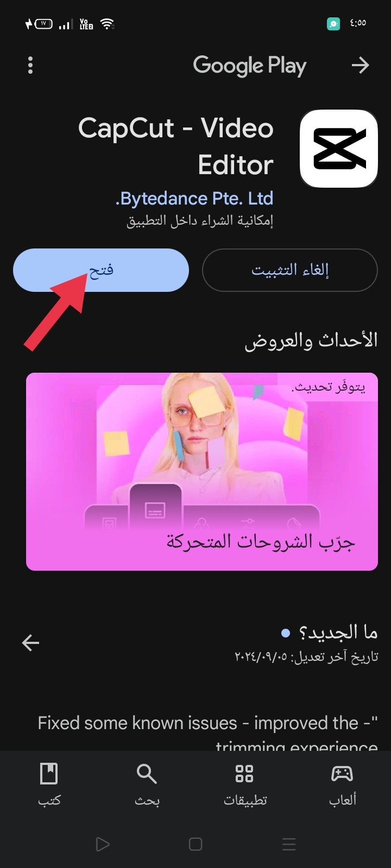
Task: Switch to the تطبيقات (Apps) tab
Action: 244,784
